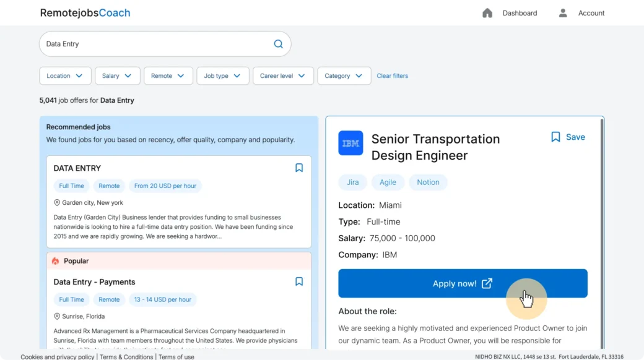Open the Category filter dropdown
Image resolution: width=644 pixels, height=360 pixels.
tap(344, 76)
